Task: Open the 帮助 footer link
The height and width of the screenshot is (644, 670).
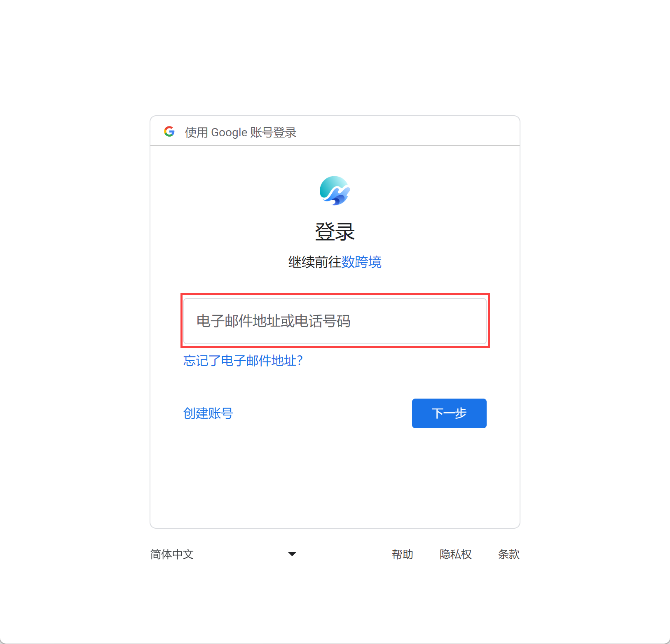Action: pyautogui.click(x=403, y=554)
